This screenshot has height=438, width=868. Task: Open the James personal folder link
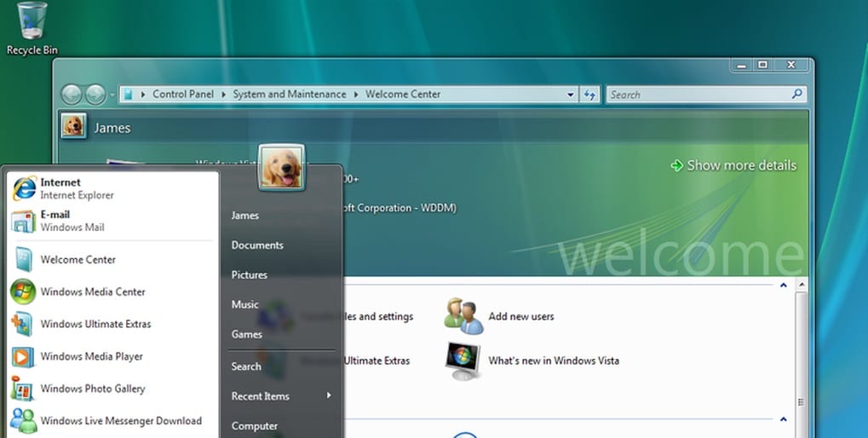[244, 216]
